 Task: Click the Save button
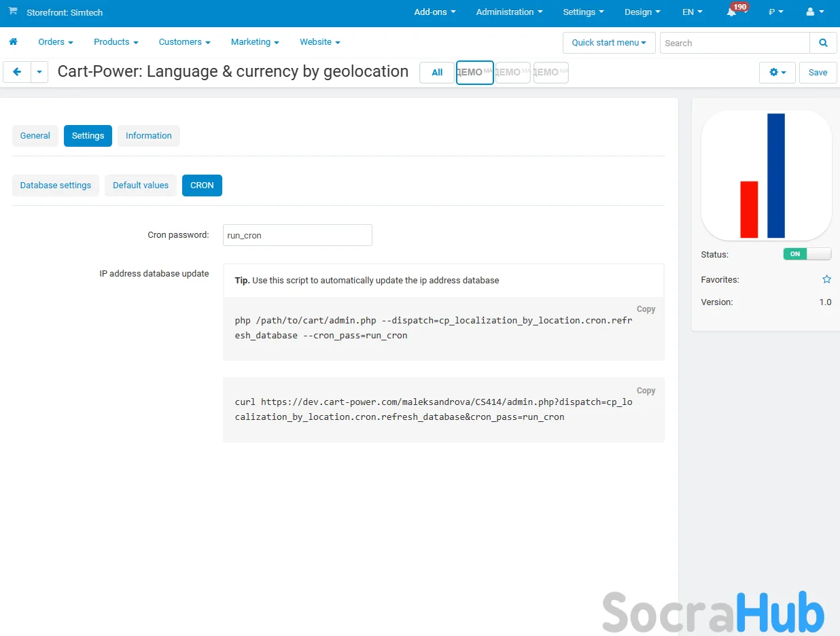818,72
